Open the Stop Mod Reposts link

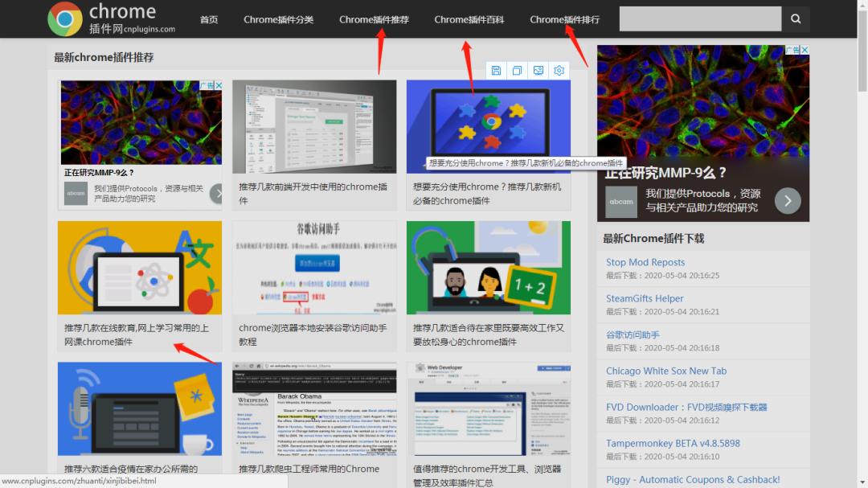point(645,262)
